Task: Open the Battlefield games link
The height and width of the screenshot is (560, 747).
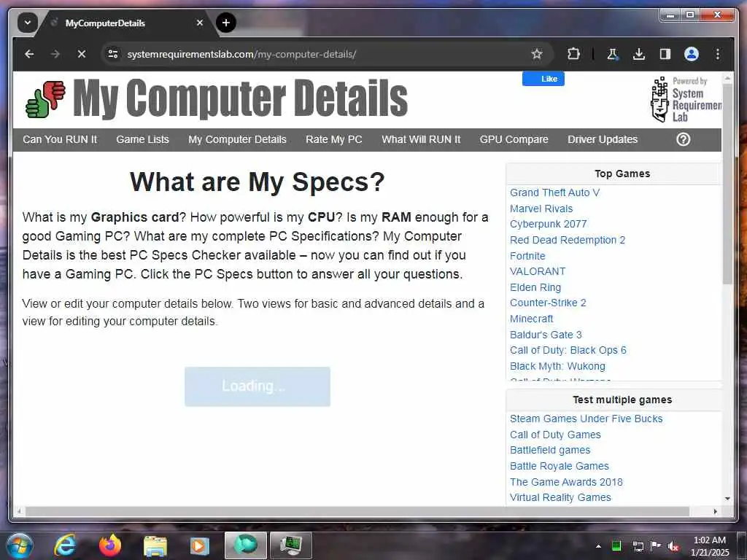Action: pyautogui.click(x=550, y=450)
